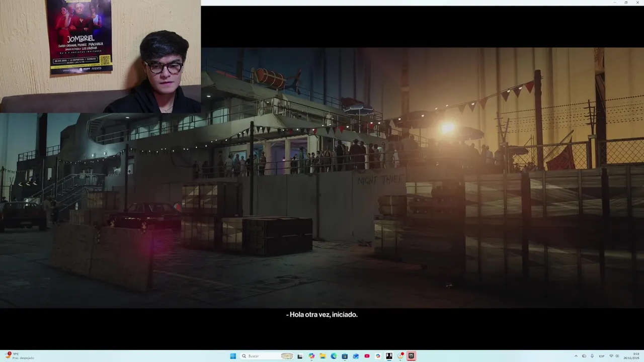Image resolution: width=644 pixels, height=362 pixels.
Task: Open the taskbar app with red notification badge
Action: (400, 356)
